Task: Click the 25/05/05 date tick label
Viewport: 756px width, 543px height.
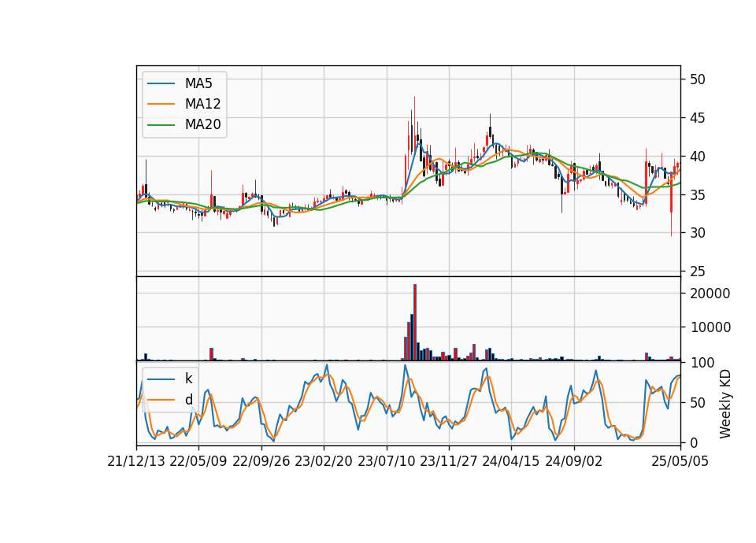Action: coord(680,461)
